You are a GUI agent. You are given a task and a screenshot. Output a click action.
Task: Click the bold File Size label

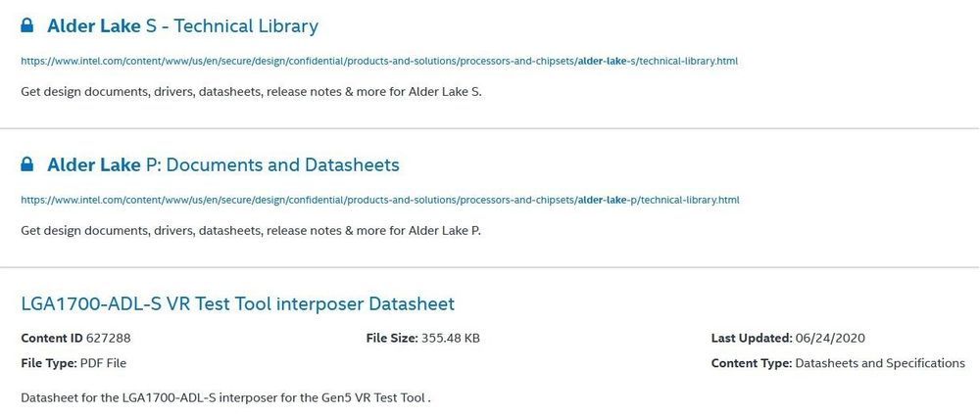coord(392,338)
